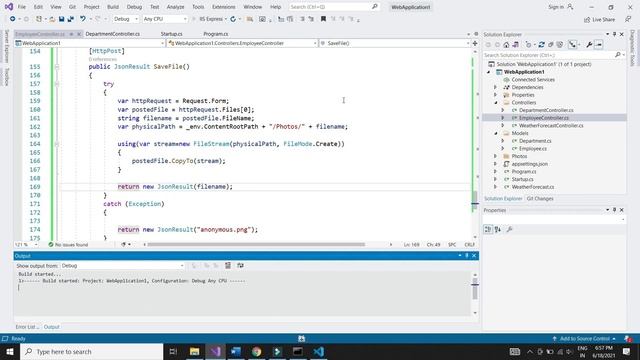Screen dimensions: 640x360
Task: Click Clear All icon in Output panel
Action: [x=228, y=266]
